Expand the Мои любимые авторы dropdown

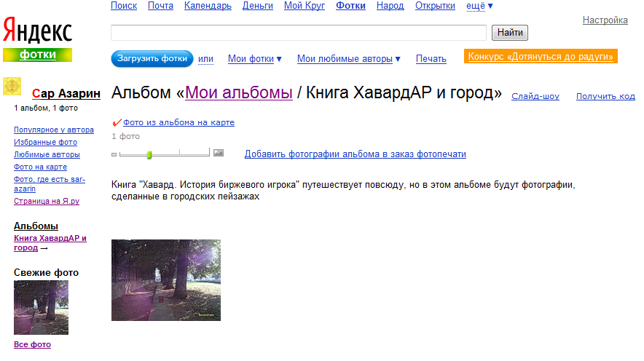(x=349, y=59)
